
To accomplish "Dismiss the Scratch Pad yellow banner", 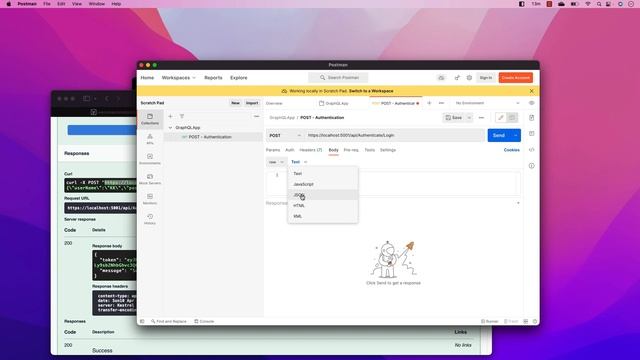I will [x=531, y=91].
